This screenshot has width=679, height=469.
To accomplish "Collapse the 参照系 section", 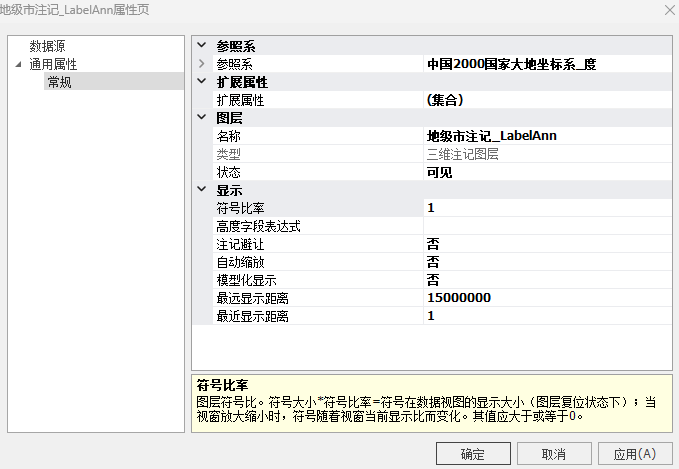I will tap(202, 46).
